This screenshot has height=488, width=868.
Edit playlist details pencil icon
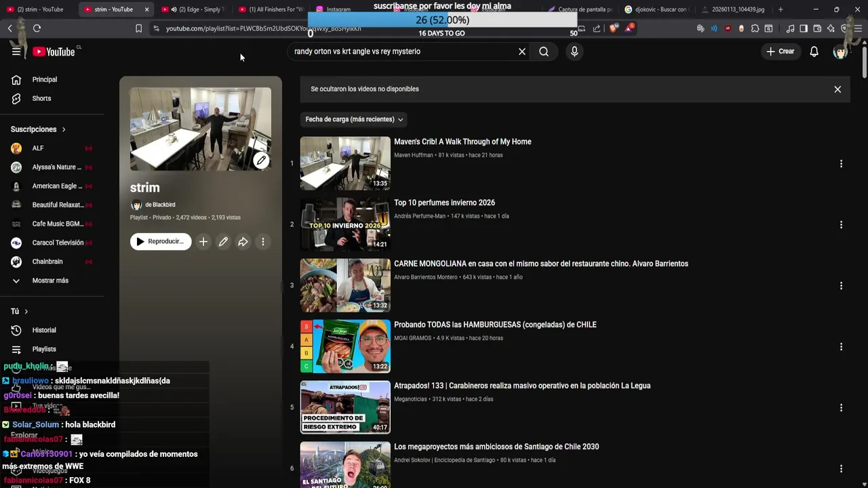tap(223, 241)
